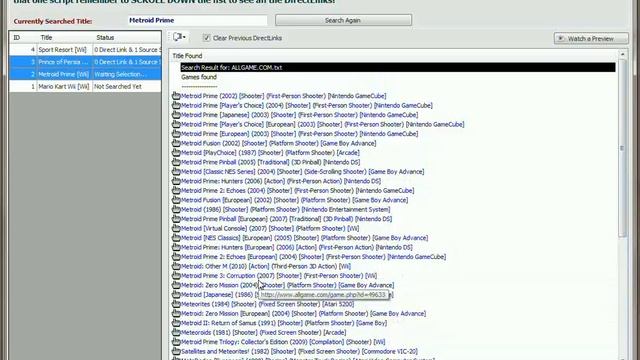Open Metroid Prime Trilogy: Collector's Edition link

283,342
